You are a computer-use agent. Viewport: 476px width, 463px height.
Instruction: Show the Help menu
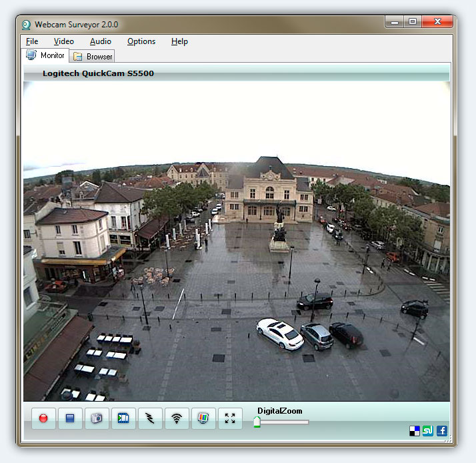coord(179,41)
